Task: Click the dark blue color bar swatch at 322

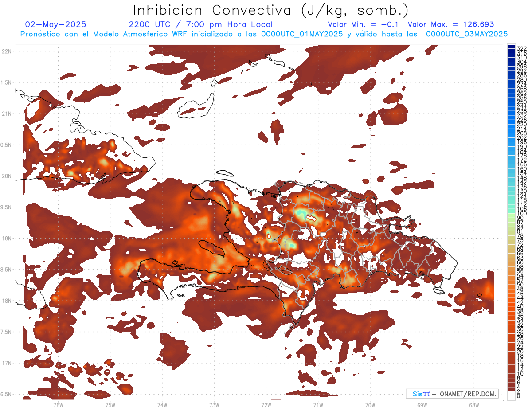Action: (511, 47)
